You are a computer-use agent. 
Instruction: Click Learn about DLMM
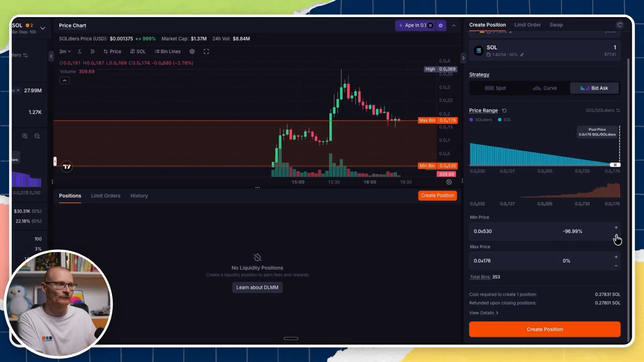tap(257, 288)
